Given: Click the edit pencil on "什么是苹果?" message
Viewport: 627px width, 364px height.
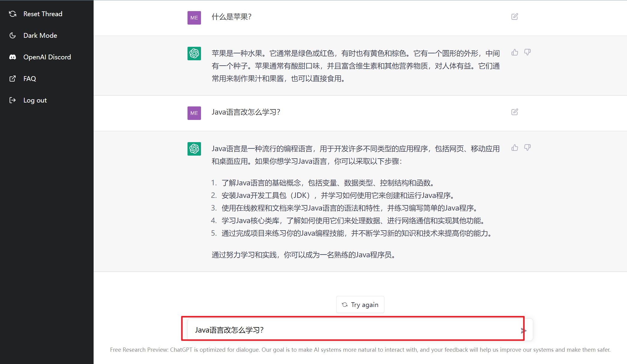Looking at the screenshot, I should click(515, 16).
